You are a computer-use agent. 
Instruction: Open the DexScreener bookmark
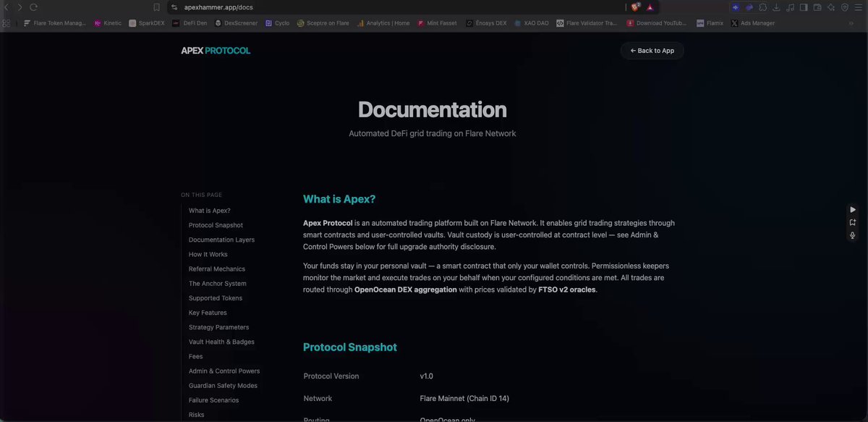236,23
